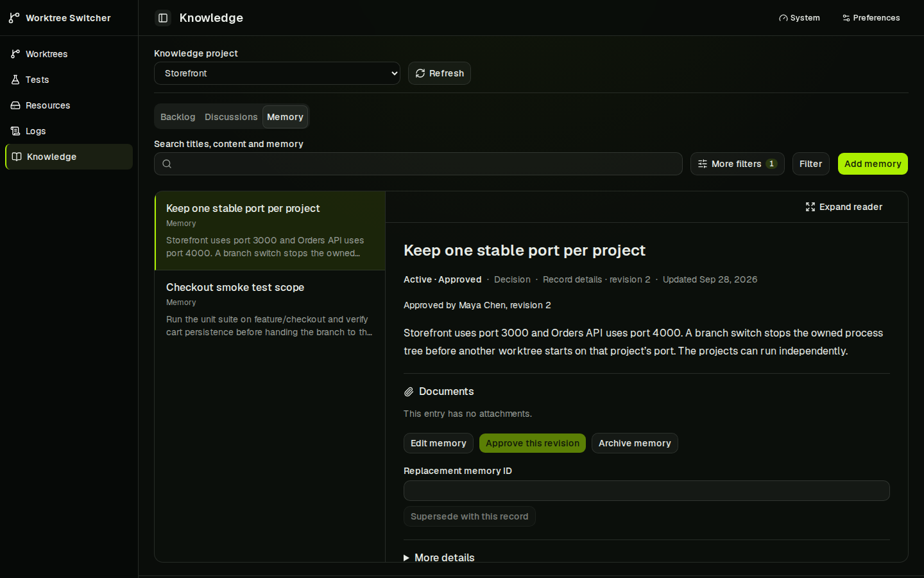Expand the More details disclosure
This screenshot has height=578, width=924.
[x=440, y=557]
